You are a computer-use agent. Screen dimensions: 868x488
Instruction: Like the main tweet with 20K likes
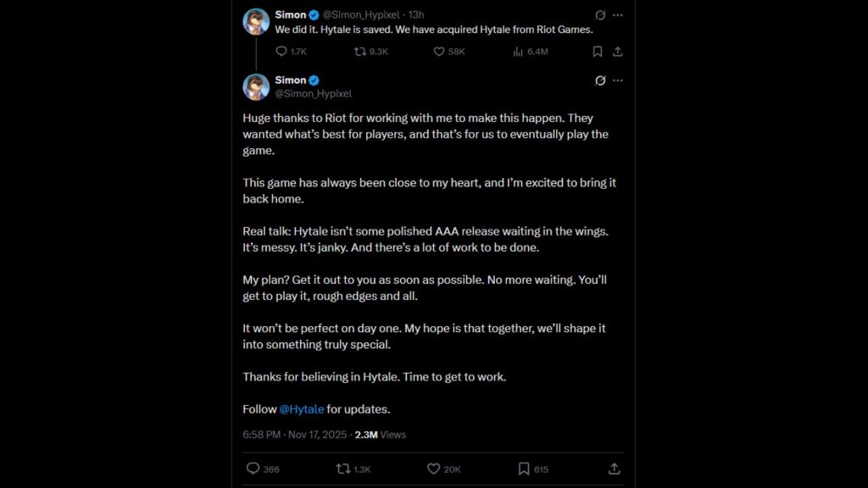434,469
